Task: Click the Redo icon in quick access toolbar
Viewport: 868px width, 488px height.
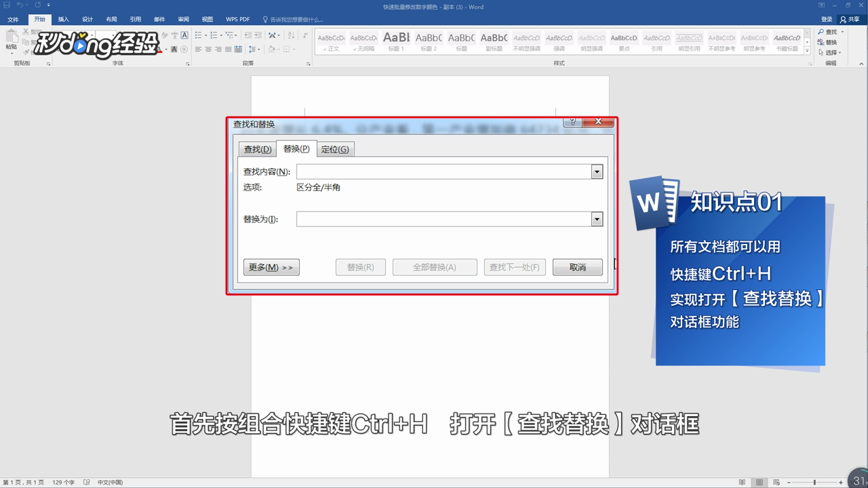Action: point(37,5)
